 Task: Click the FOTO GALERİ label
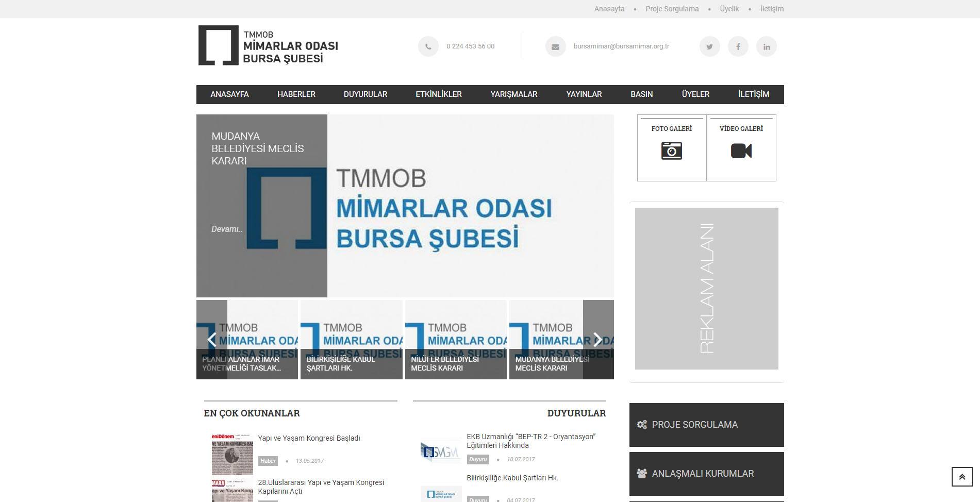pos(672,128)
